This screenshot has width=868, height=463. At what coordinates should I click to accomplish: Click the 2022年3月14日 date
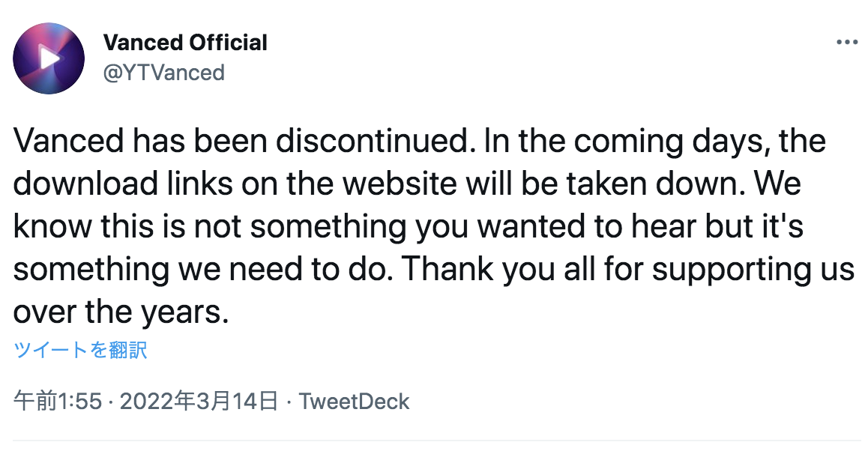click(199, 401)
